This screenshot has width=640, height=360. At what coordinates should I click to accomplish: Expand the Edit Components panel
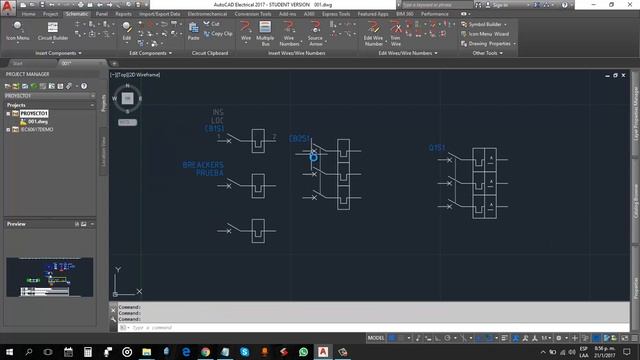pyautogui.click(x=151, y=53)
